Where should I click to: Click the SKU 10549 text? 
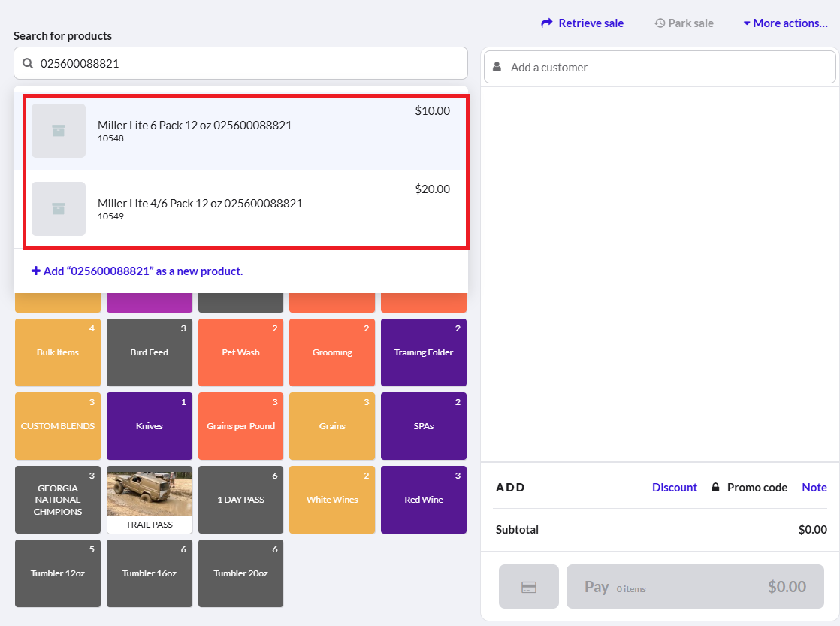[111, 216]
